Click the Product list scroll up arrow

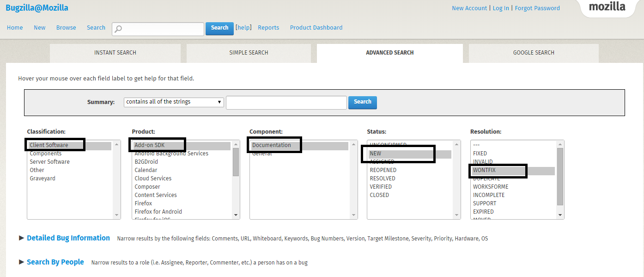point(236,144)
